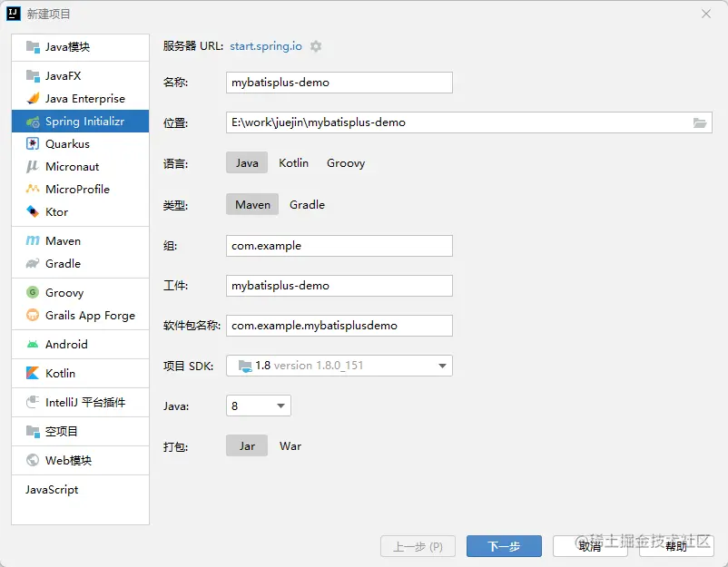The image size is (728, 567).
Task: Select JavaScript entry in list
Action: coord(80,490)
